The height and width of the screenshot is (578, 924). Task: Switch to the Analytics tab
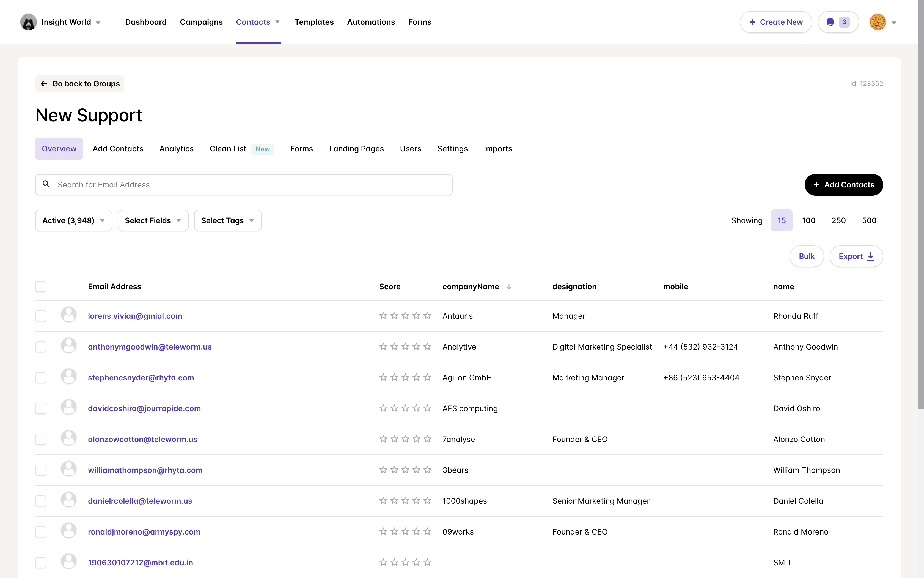[x=176, y=149]
